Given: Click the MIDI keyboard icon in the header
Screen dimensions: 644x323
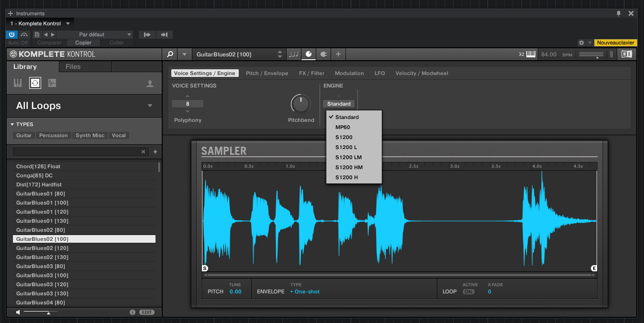Looking at the screenshot, I should pyautogui.click(x=530, y=54).
